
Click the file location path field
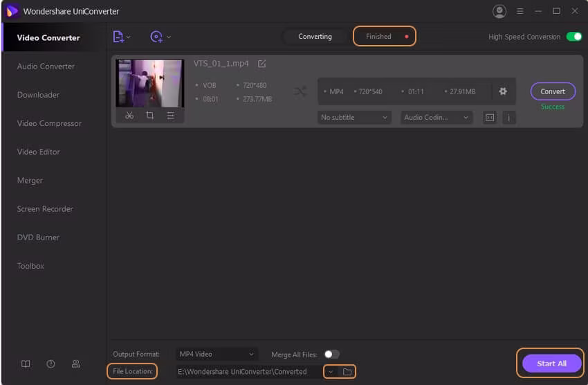(248, 371)
